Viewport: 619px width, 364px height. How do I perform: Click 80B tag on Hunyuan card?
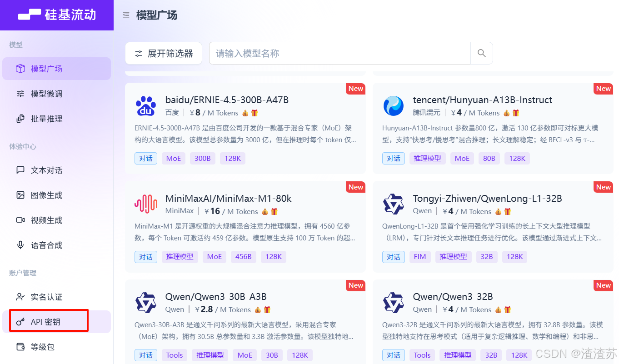(489, 158)
